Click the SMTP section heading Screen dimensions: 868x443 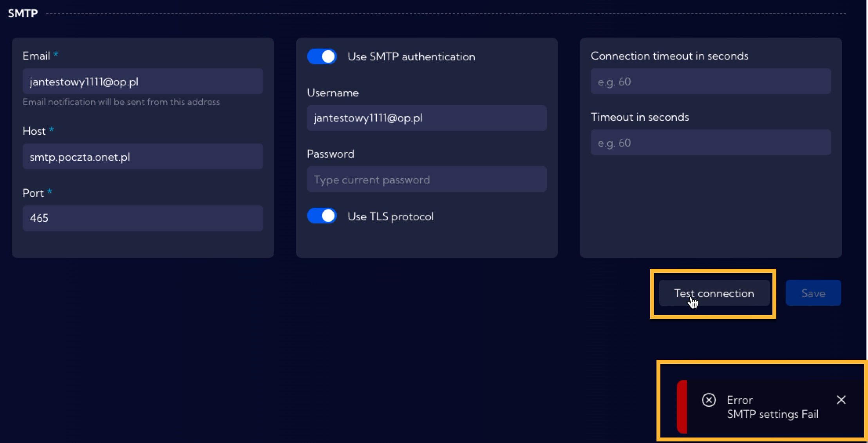pyautogui.click(x=23, y=13)
